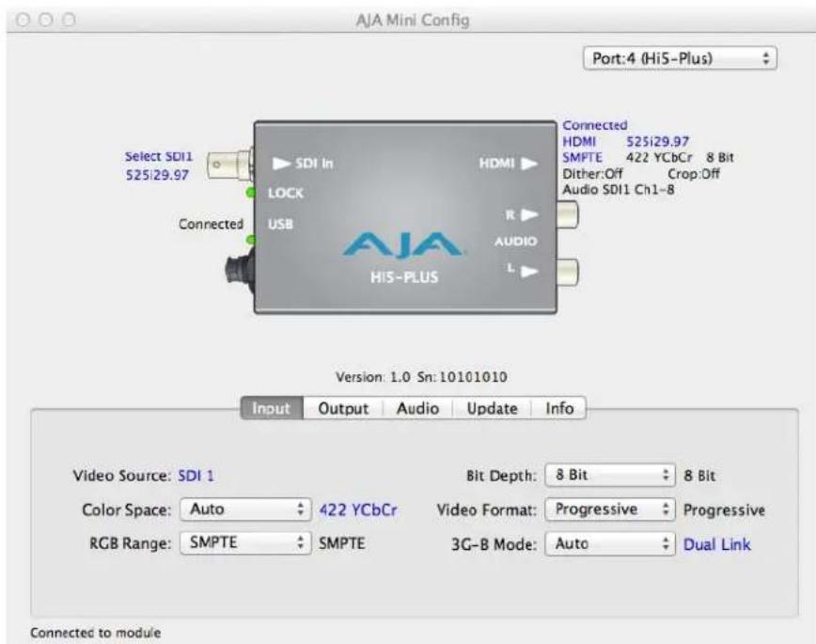Click the input format '525i29.97' beside SDI In
The height and width of the screenshot is (644, 816).
pos(157,175)
